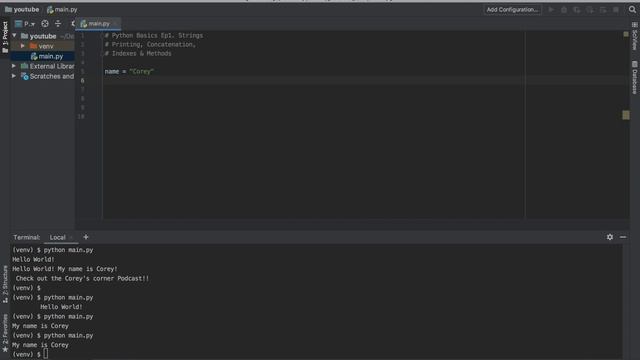Click the Search Everywhere magnifier icon
640x360 pixels.
[x=632, y=9]
